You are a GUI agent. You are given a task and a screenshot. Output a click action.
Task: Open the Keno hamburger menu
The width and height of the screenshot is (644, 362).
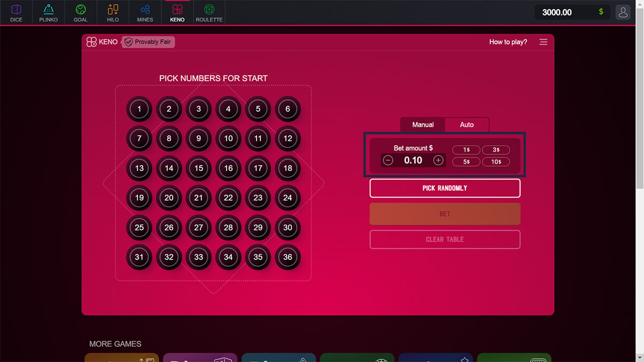(x=543, y=42)
